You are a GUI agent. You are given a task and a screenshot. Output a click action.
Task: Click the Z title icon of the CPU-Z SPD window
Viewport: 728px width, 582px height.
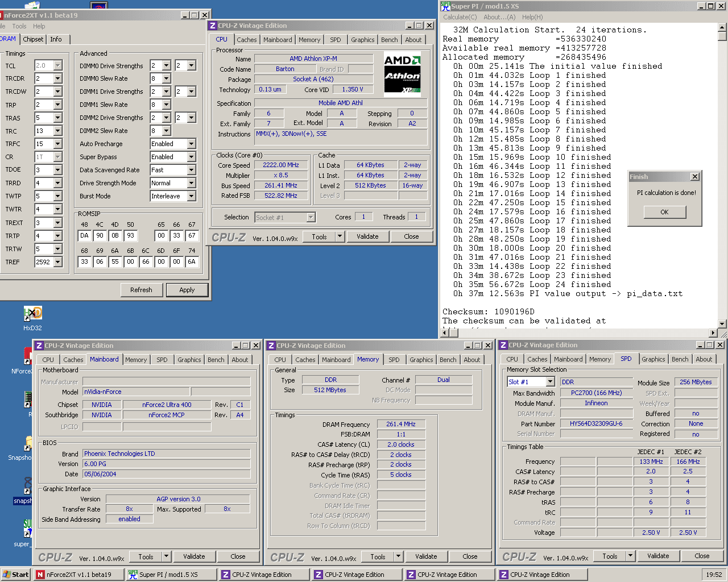coord(503,345)
